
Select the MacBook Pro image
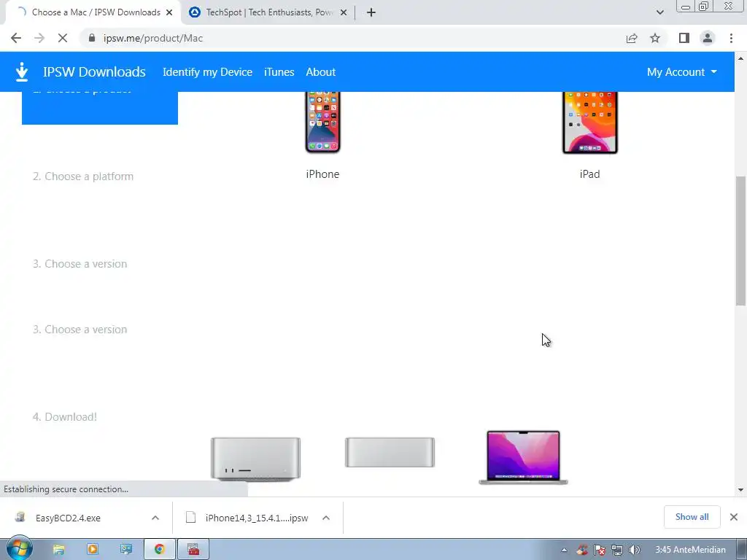tap(523, 458)
